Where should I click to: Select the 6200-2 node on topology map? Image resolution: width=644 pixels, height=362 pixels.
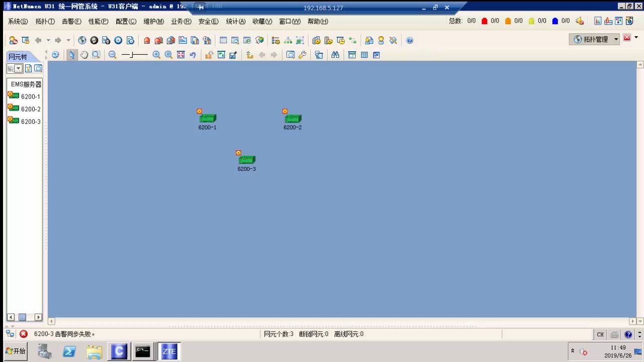pyautogui.click(x=292, y=119)
